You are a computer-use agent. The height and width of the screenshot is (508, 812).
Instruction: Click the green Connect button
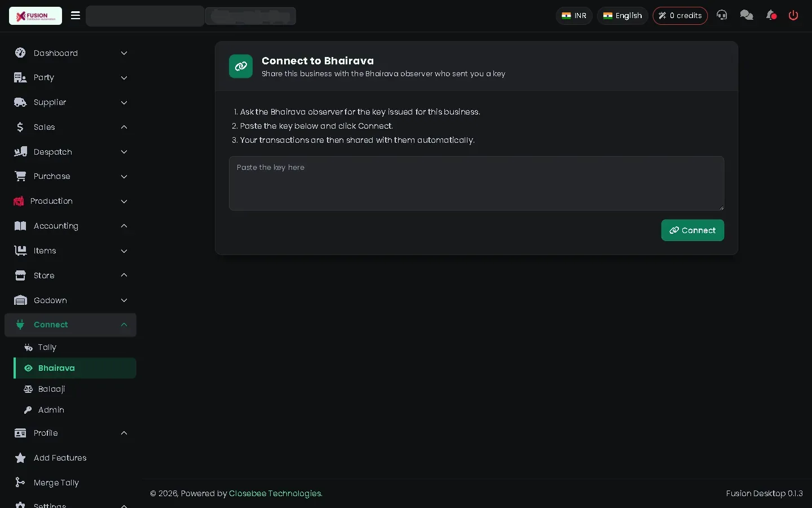[692, 230]
